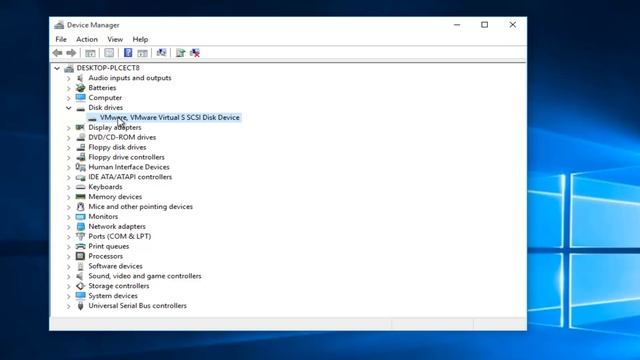
Task: Close the Device Manager window
Action: point(513,25)
